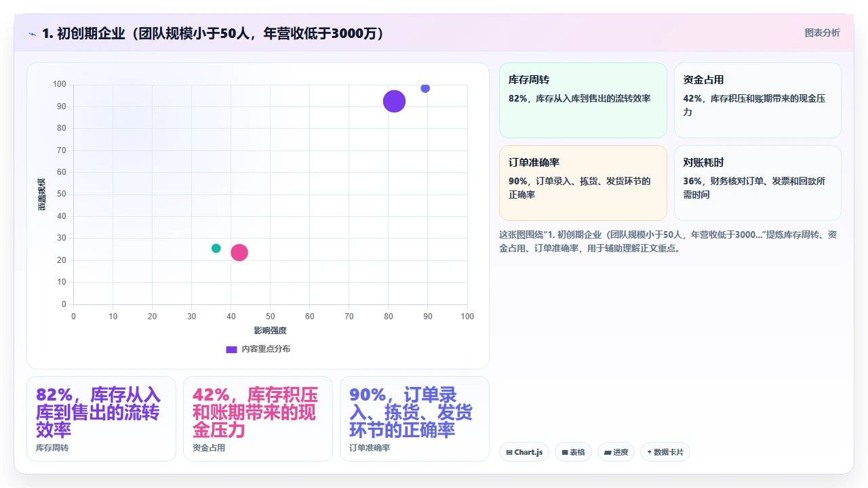Image resolution: width=868 pixels, height=488 pixels.
Task: Click the 覆盖规模 y-axis label
Action: pyautogui.click(x=42, y=195)
